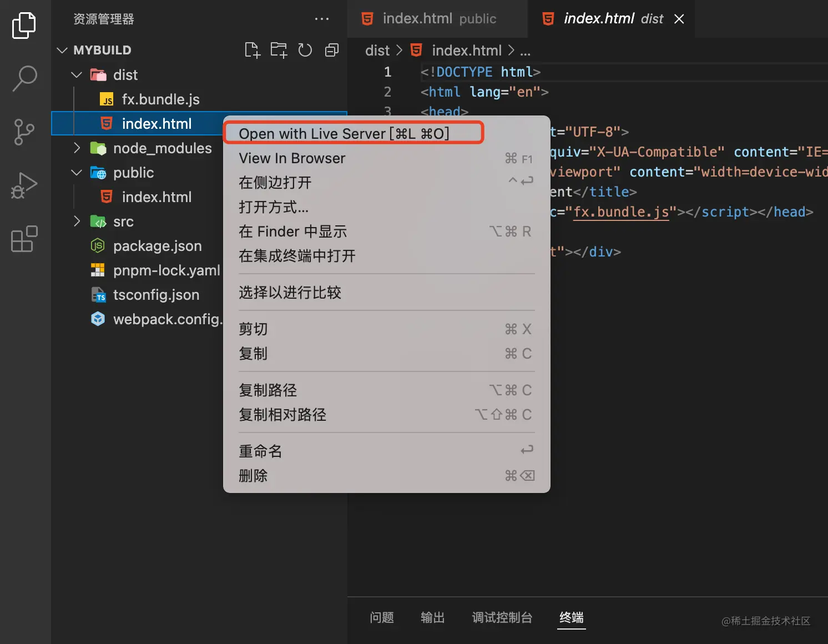
Task: Switch to index.html public tab
Action: click(437, 19)
